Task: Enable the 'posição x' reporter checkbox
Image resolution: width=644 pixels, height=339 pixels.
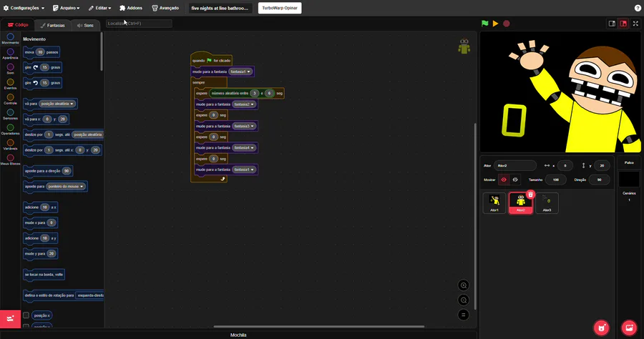Action: click(26, 315)
